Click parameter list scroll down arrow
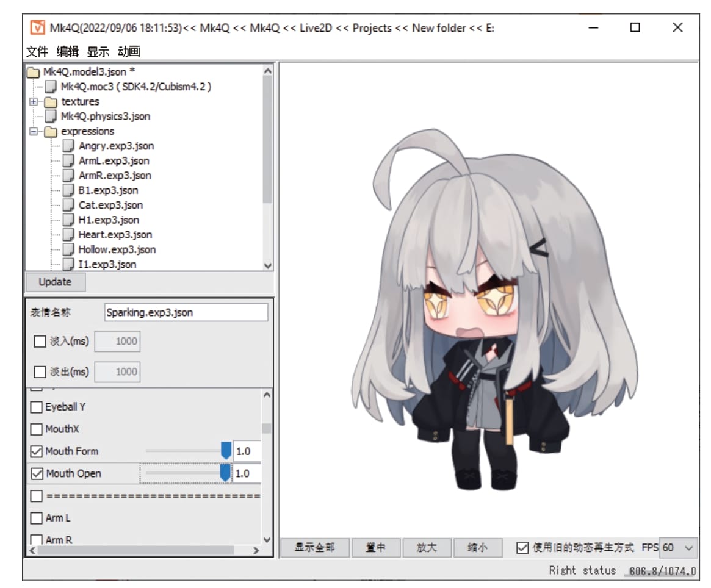Image resolution: width=711 pixels, height=588 pixels. pyautogui.click(x=267, y=539)
